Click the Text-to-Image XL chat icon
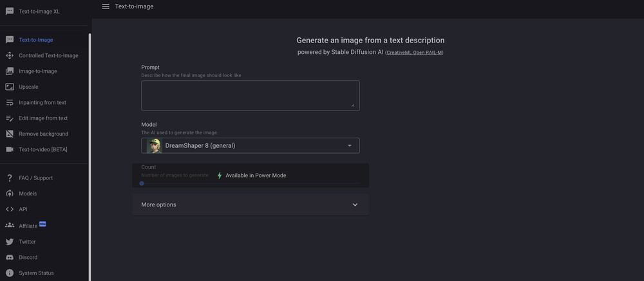This screenshot has width=644, height=281. (x=10, y=12)
